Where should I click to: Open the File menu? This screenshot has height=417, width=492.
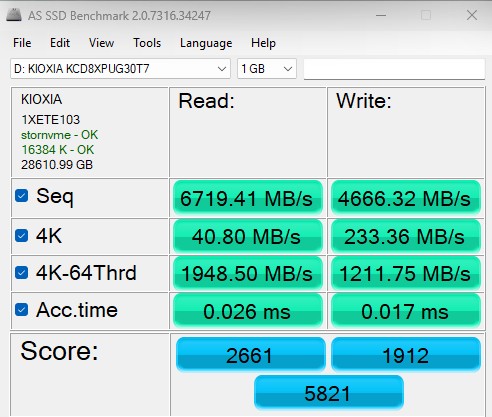[22, 43]
